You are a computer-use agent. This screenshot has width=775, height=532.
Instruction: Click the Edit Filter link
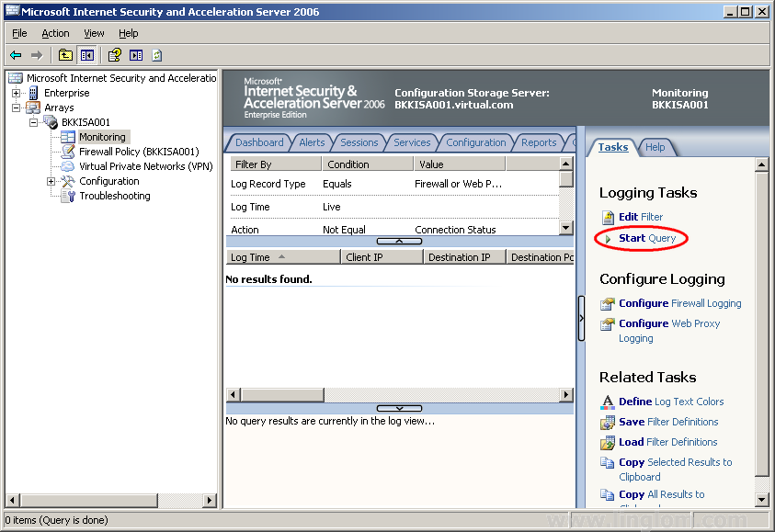pyautogui.click(x=641, y=217)
